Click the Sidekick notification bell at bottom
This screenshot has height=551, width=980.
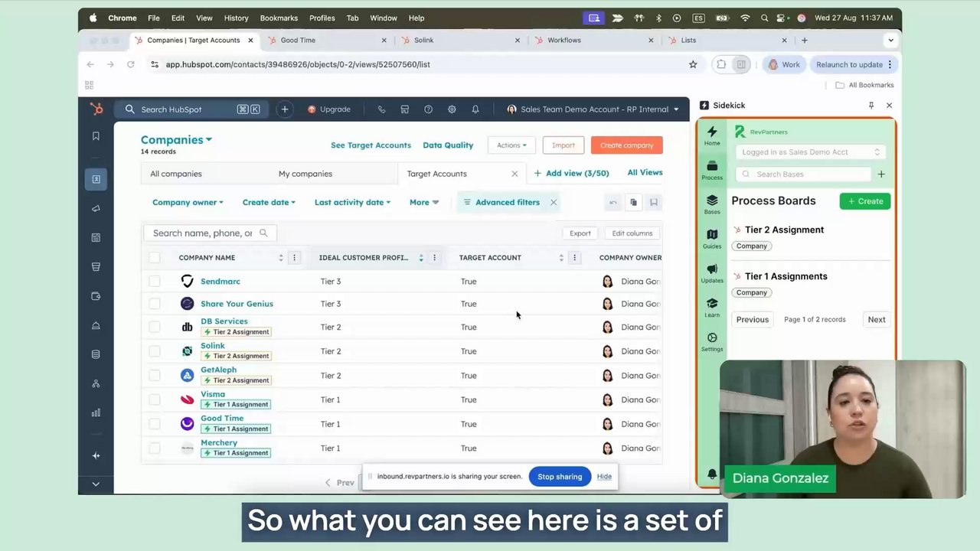[x=712, y=474]
